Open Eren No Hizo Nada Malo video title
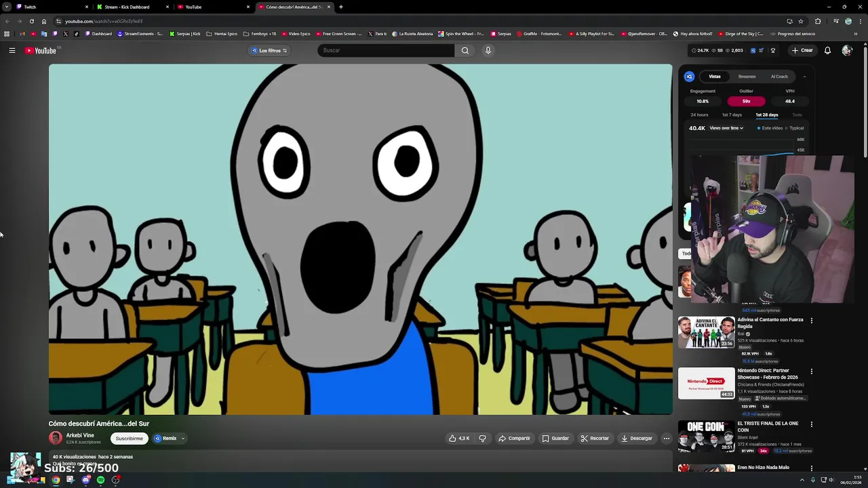Viewport: 868px width, 488px height. click(x=764, y=468)
